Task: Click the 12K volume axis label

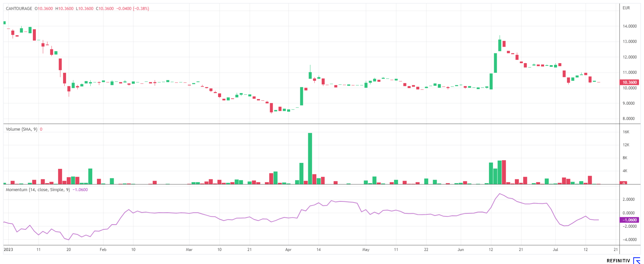Action: tap(626, 145)
